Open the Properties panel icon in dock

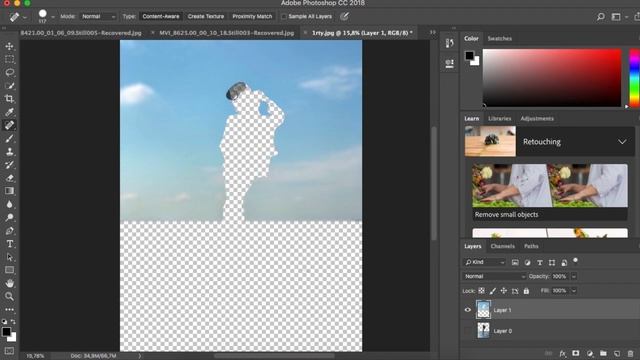pyautogui.click(x=449, y=63)
